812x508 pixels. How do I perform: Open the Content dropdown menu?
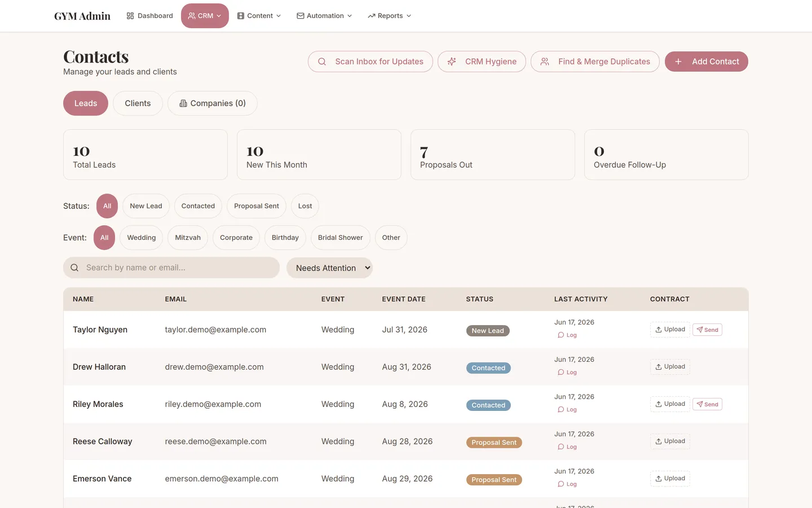(x=259, y=16)
